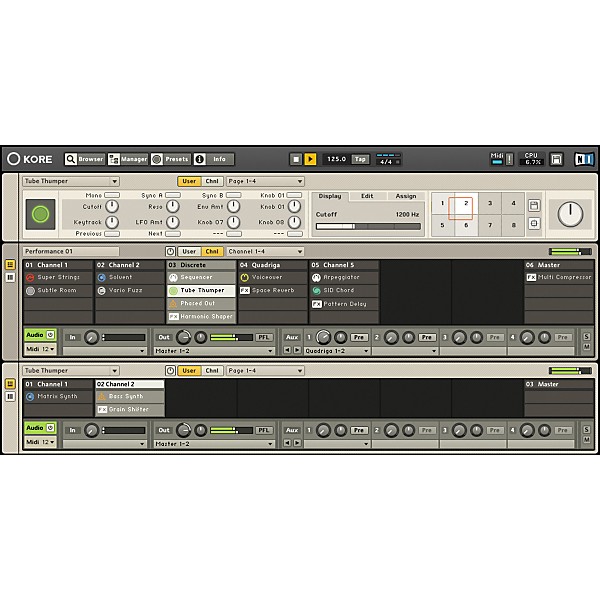The image size is (600, 600).
Task: Select morph grid cell 3
Action: 490,203
